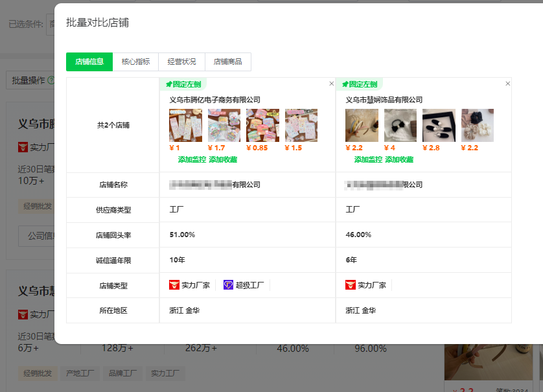Add first store to monitoring via 添加监控
Screen dimensions: 543x392
pyautogui.click(x=192, y=159)
